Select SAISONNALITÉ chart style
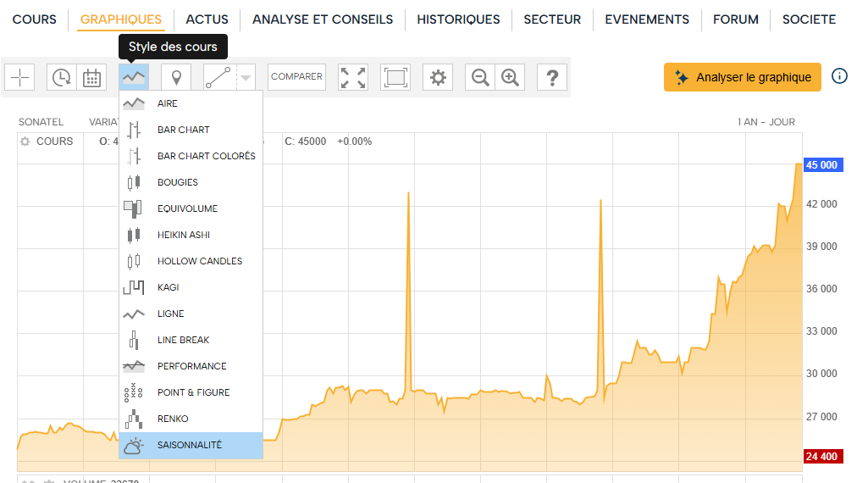Image resolution: width=868 pixels, height=483 pixels. [191, 446]
